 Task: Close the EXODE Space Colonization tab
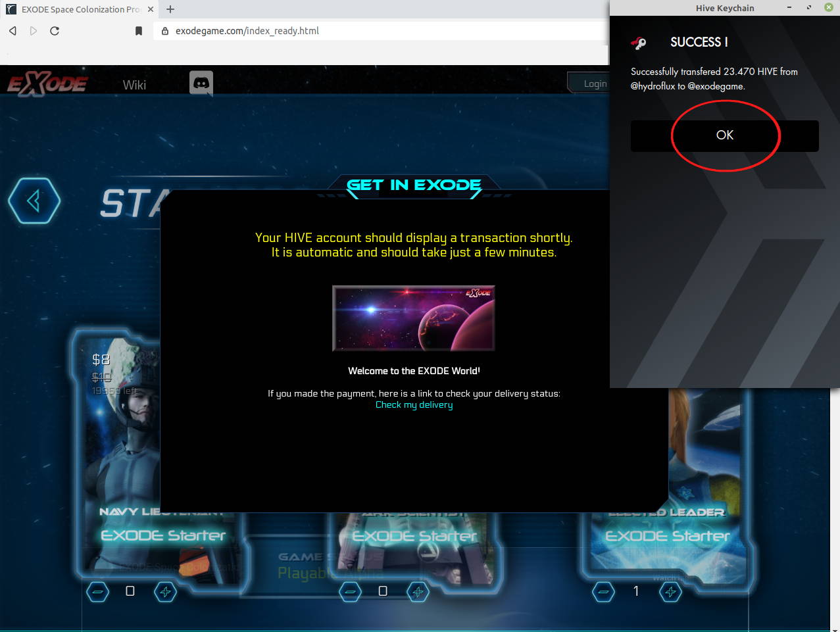(x=151, y=9)
